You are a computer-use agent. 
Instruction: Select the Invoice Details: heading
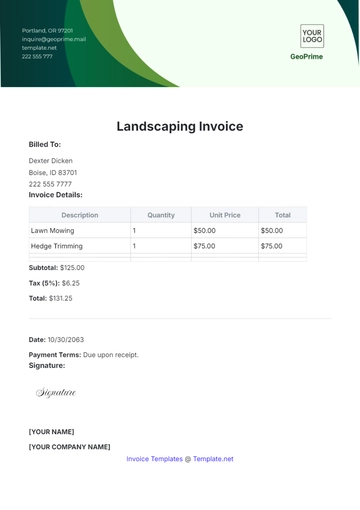(x=55, y=195)
